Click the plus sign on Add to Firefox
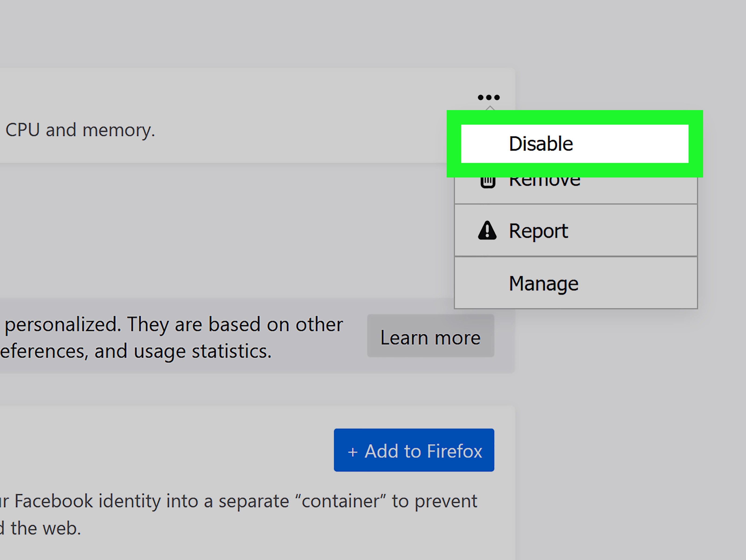This screenshot has height=560, width=746. tap(352, 452)
